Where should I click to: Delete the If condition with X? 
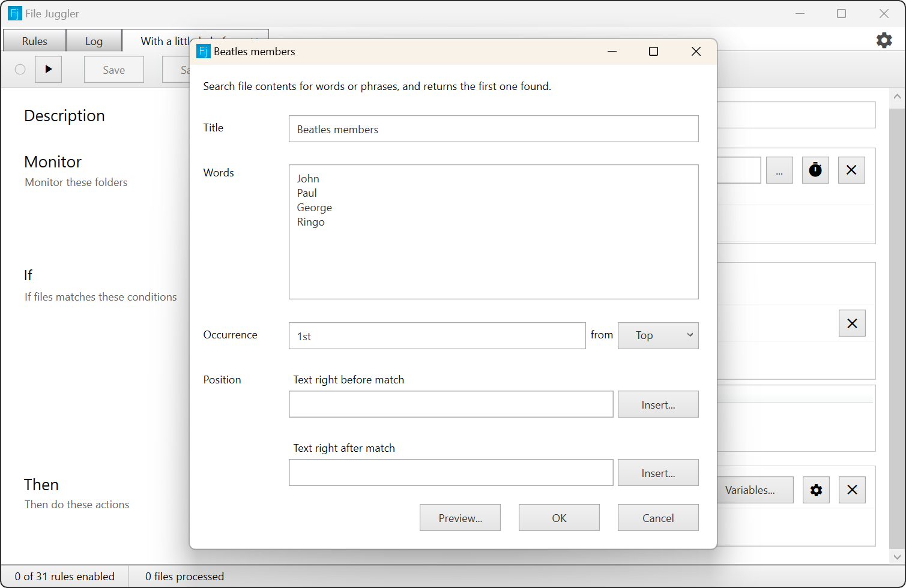[x=852, y=323]
